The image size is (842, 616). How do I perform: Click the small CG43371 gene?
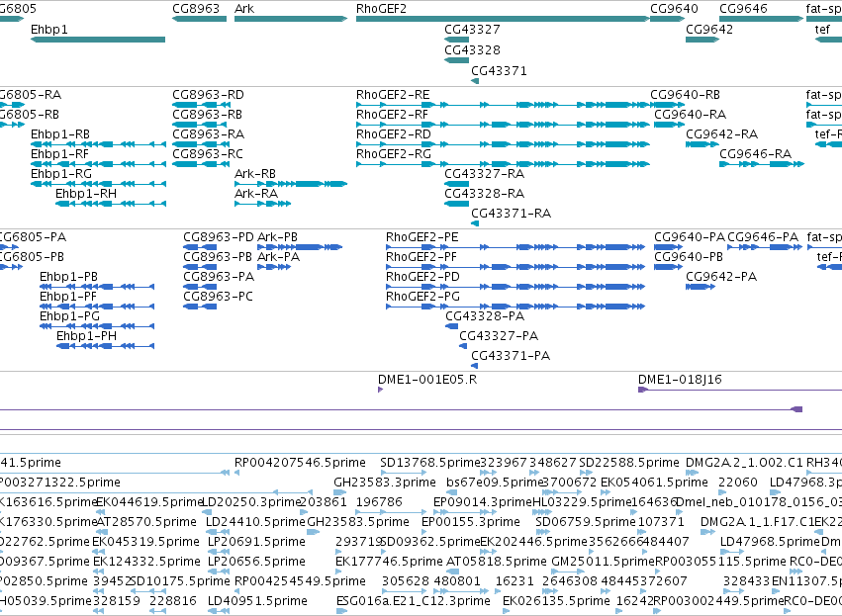(475, 81)
